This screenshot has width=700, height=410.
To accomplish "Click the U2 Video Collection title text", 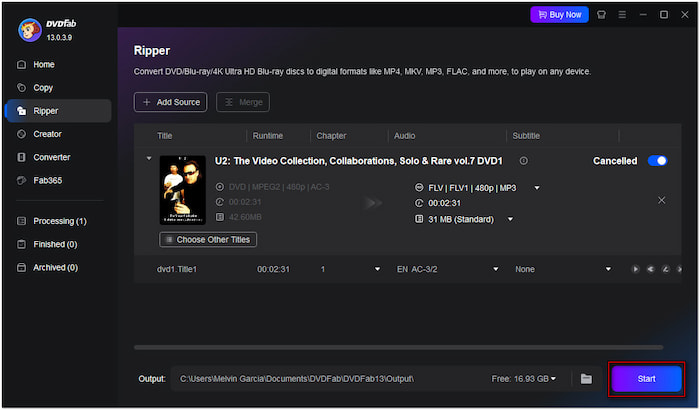I will 358,161.
